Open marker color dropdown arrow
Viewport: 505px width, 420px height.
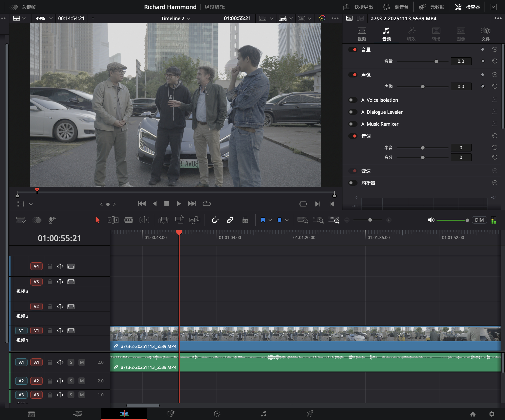point(287,220)
